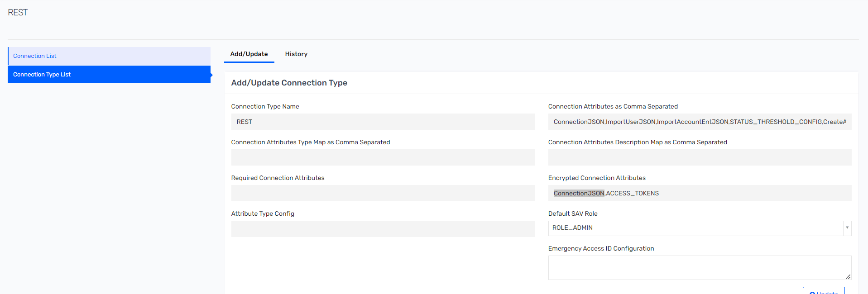
Task: Switch to the History tab
Action: 296,54
